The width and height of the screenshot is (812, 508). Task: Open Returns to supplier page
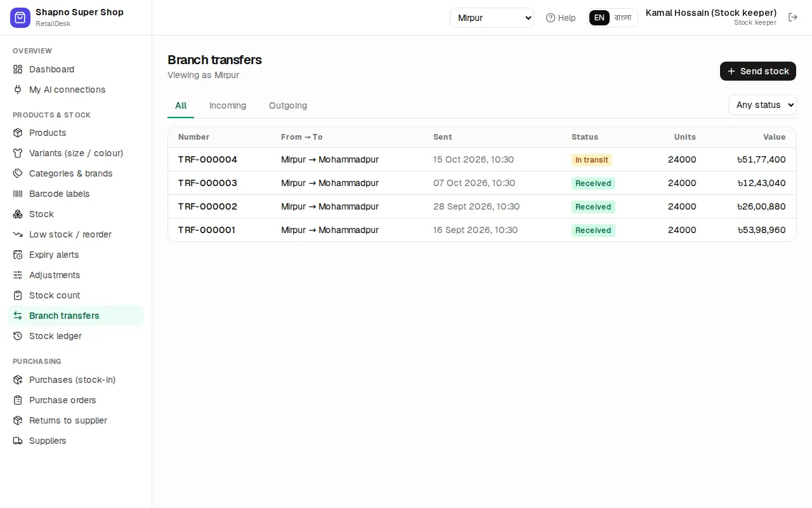tap(76, 420)
